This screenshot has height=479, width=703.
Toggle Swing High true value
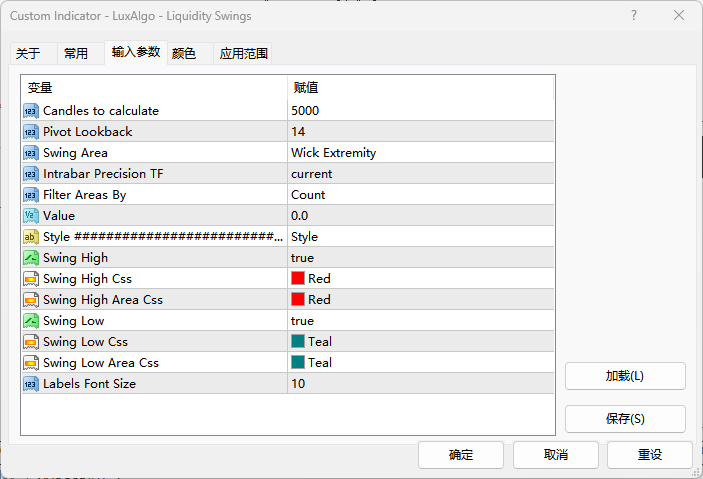(x=421, y=258)
